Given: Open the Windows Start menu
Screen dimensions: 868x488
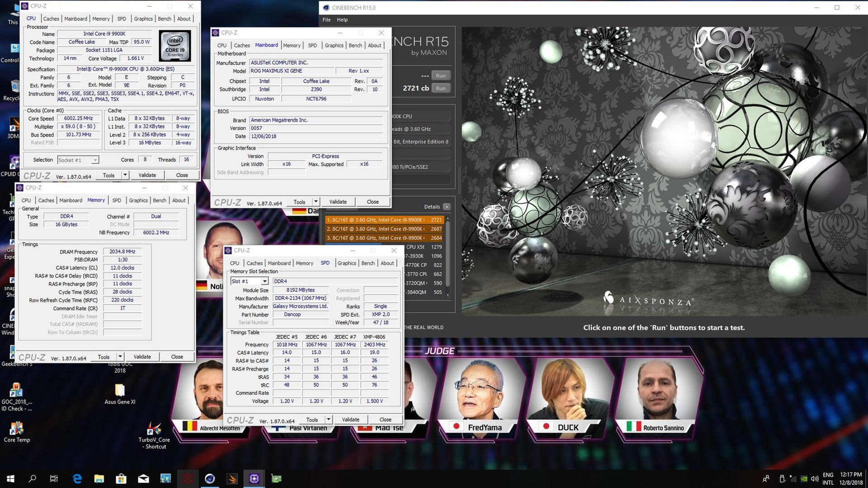Looking at the screenshot, I should pos(10,479).
